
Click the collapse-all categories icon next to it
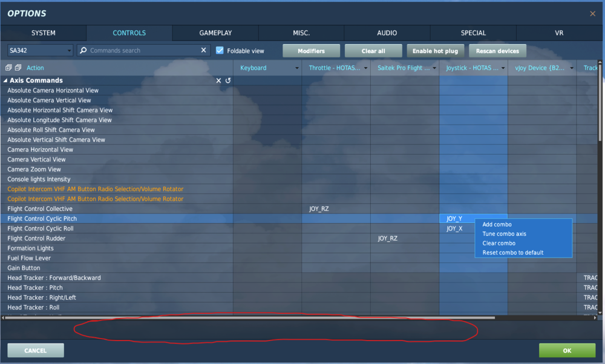18,68
